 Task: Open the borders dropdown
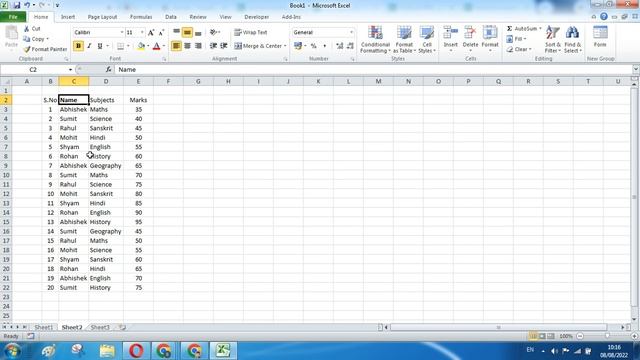128,46
